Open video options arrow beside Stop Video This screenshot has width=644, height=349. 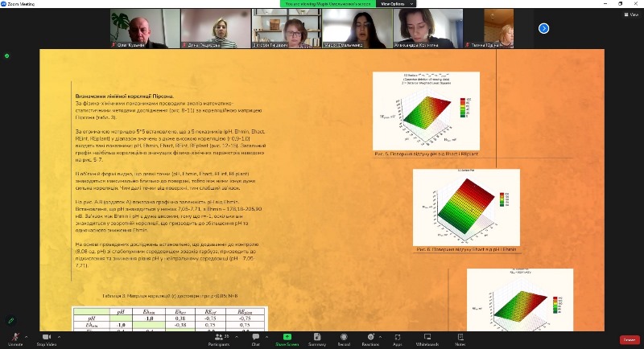[59, 337]
